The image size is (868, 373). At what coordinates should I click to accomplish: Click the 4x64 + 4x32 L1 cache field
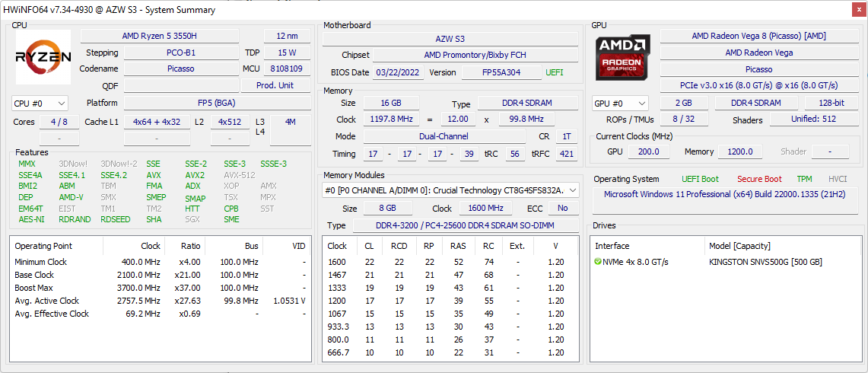pos(157,121)
